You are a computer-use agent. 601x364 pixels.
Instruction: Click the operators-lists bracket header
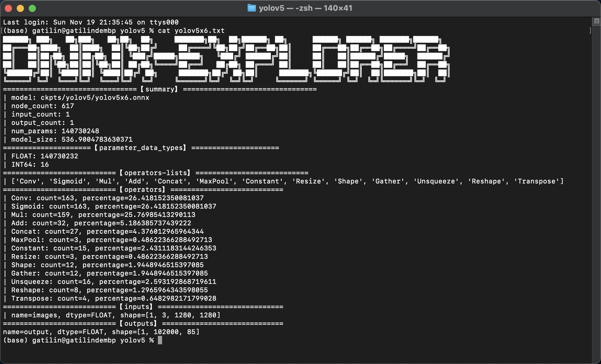pyautogui.click(x=155, y=173)
